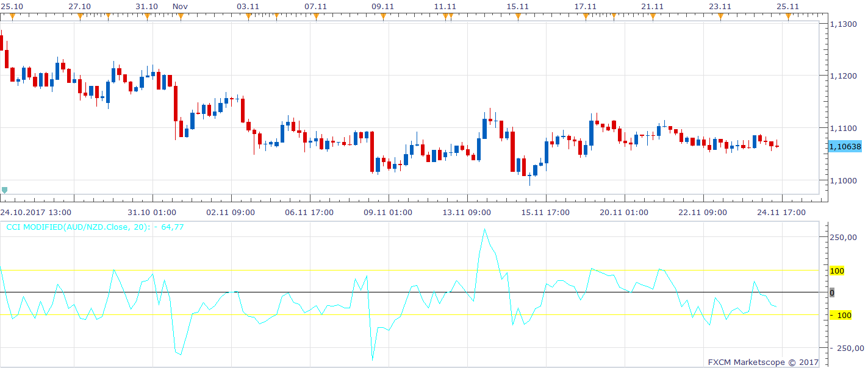Click the 15.11 date on top axis
Viewport: 868px width, 368px height.
(517, 6)
